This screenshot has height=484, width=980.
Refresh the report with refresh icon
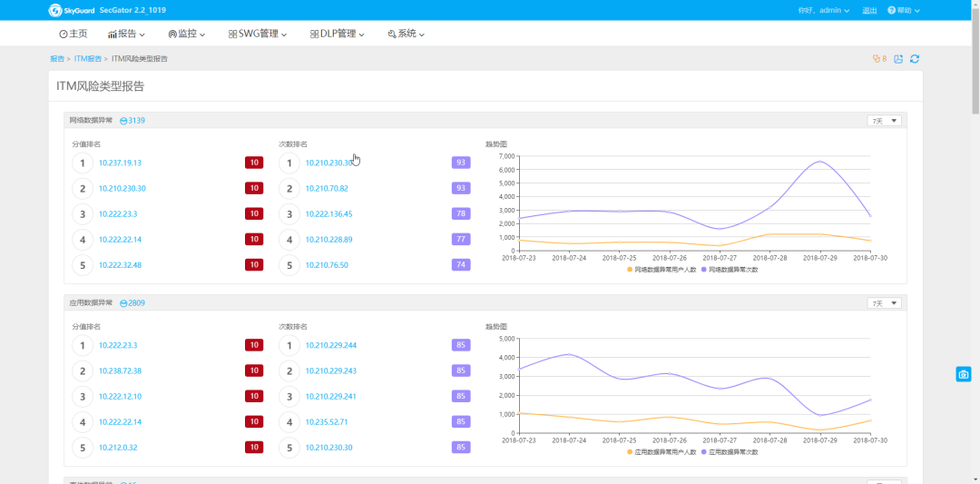(915, 59)
